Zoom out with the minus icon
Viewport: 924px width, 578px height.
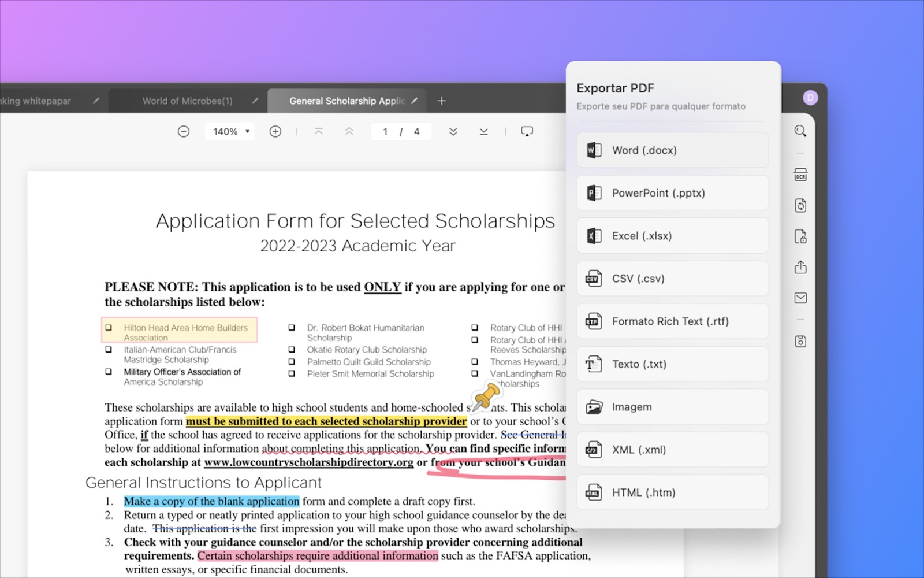click(x=184, y=132)
